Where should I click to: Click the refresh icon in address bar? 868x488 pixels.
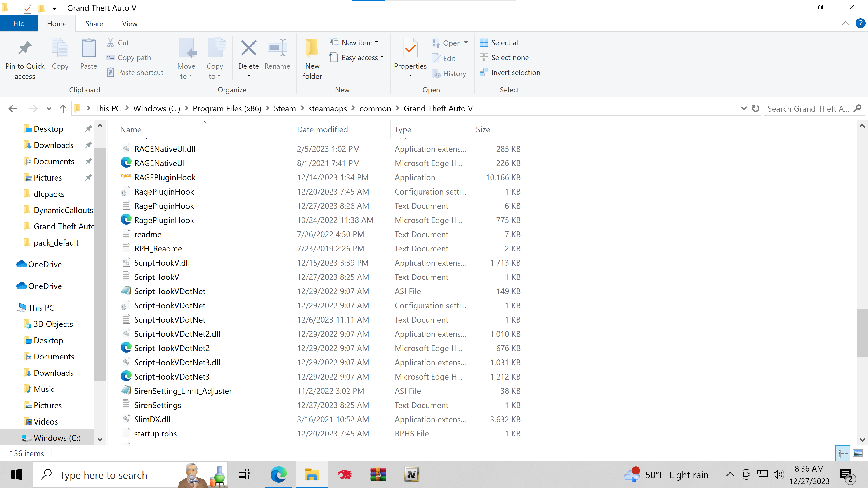755,108
